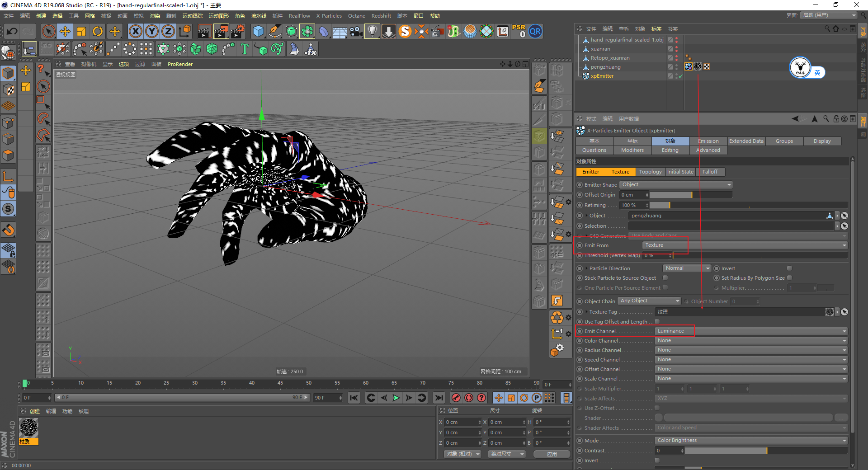Image resolution: width=868 pixels, height=470 pixels.
Task: Switch to the Topology tab
Action: [650, 172]
